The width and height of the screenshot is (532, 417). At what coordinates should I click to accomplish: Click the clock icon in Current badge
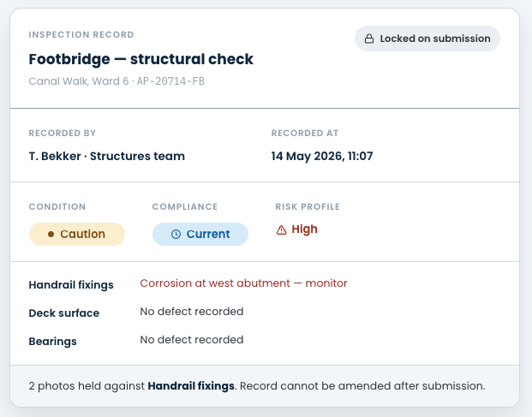tap(176, 234)
